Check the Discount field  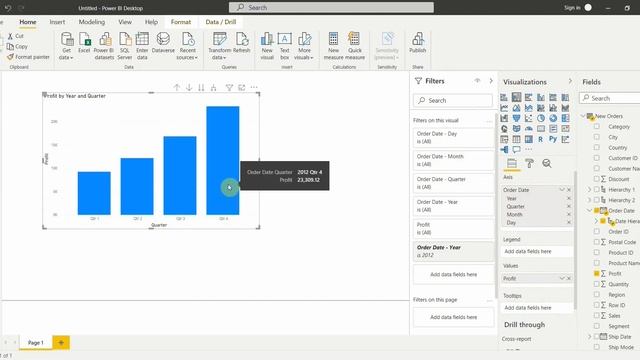(597, 179)
